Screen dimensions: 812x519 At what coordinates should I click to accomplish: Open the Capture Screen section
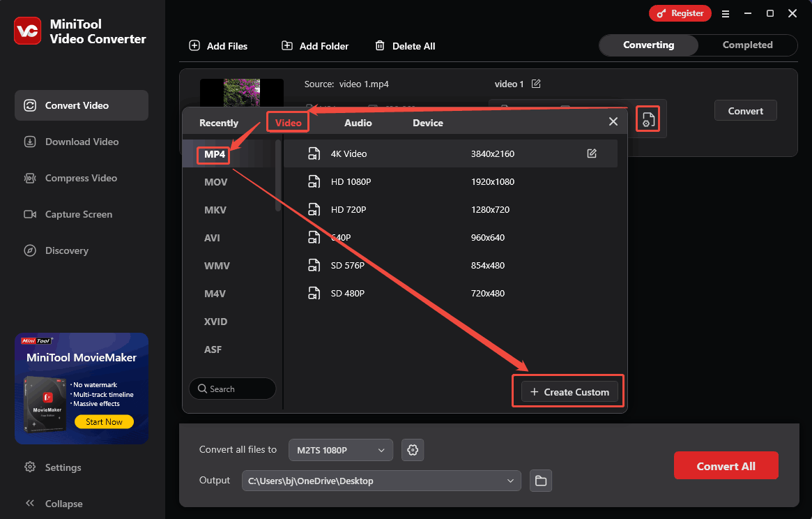click(x=82, y=214)
